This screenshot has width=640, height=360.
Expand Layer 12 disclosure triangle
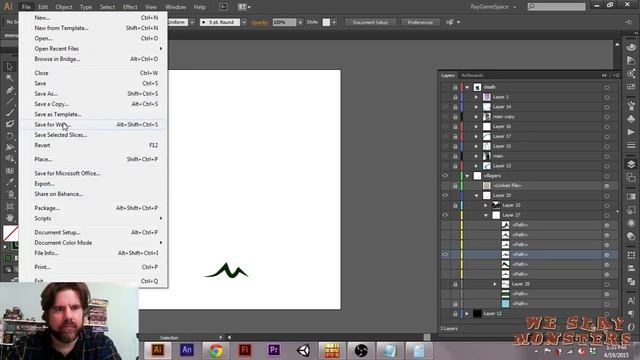pos(467,313)
